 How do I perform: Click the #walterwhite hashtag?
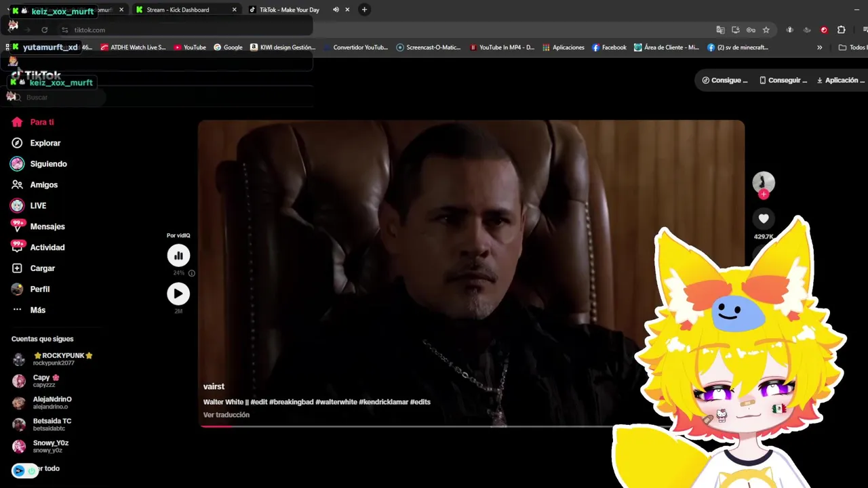336,402
